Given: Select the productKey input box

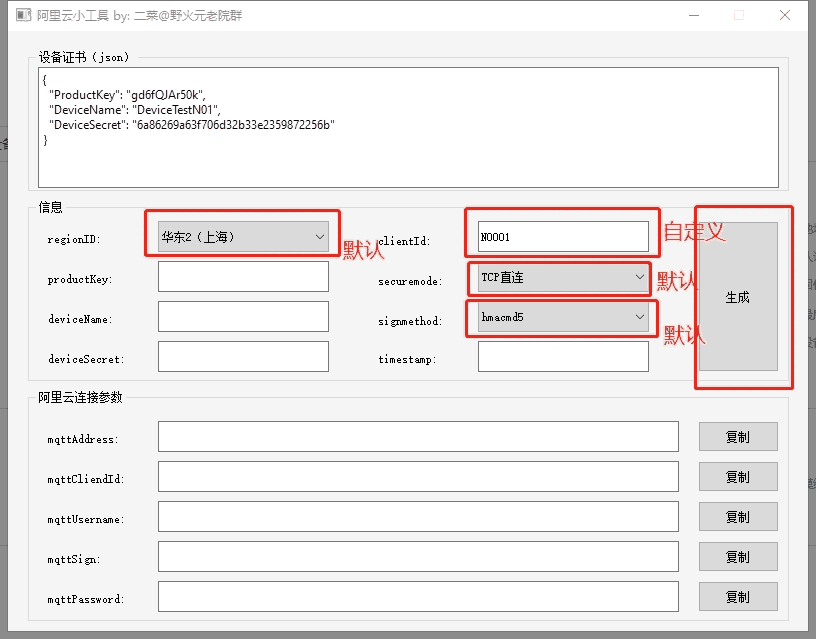Looking at the screenshot, I should [243, 277].
